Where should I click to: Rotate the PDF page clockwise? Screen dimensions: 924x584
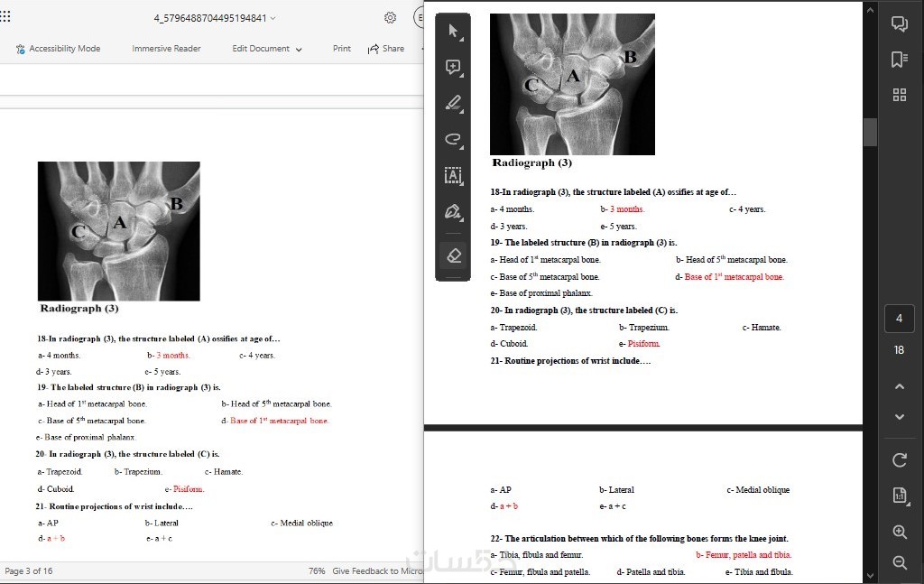[x=900, y=459]
